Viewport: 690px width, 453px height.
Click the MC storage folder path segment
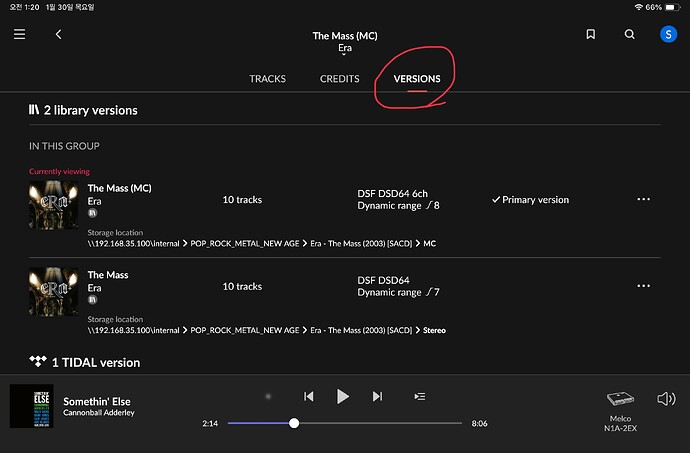(x=429, y=243)
